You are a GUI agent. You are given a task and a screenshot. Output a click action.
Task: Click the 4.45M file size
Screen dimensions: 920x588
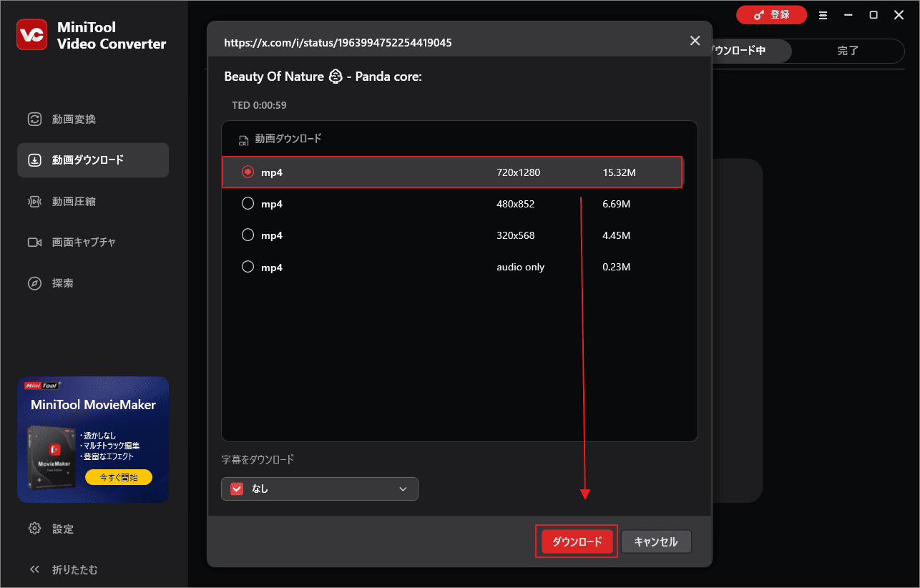[x=617, y=235]
